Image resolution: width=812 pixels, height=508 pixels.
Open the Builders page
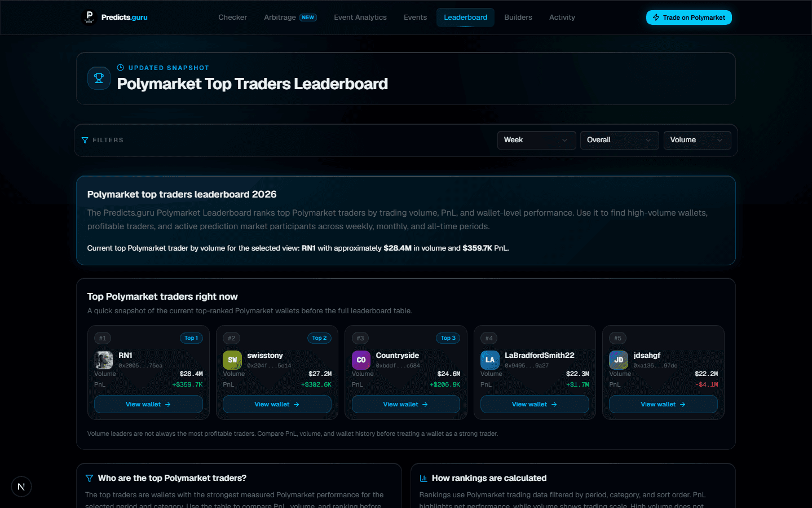point(518,17)
